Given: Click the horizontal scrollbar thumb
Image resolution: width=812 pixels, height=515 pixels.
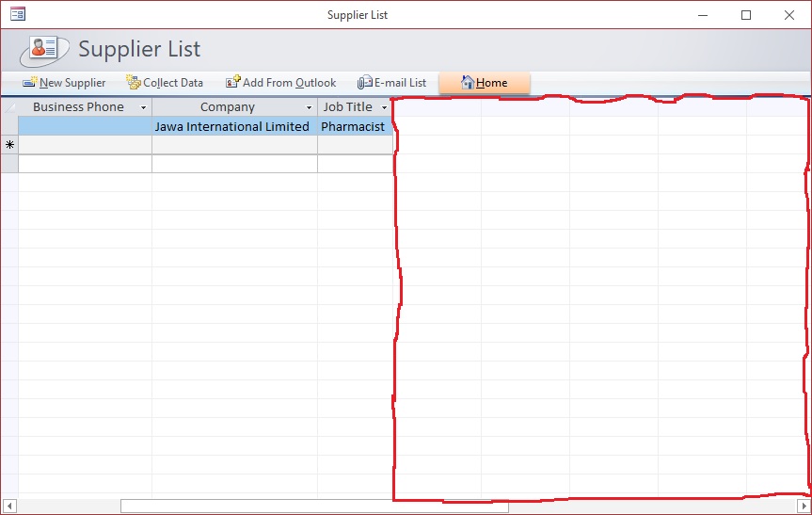Looking at the screenshot, I should [314, 507].
